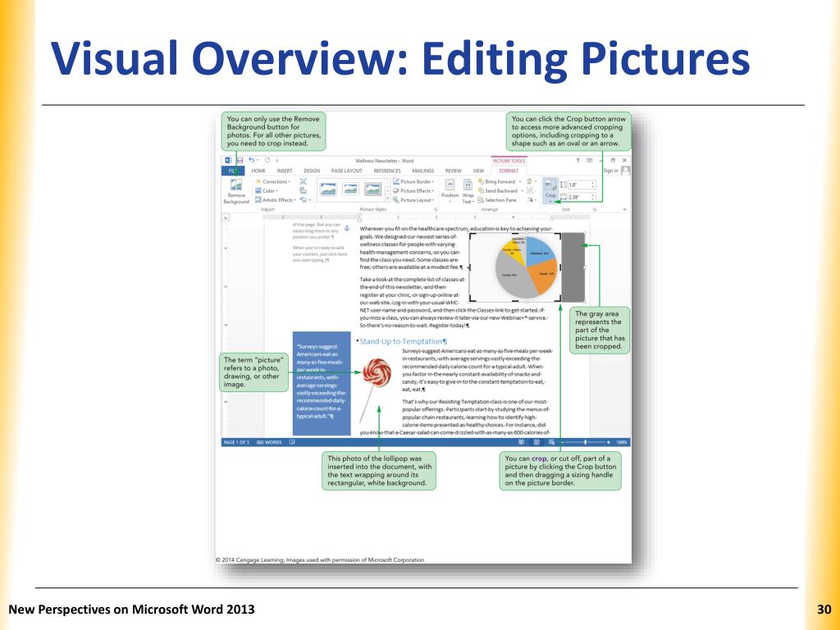Click the Position button
Viewport: 840px width, 630px height.
pos(450,190)
